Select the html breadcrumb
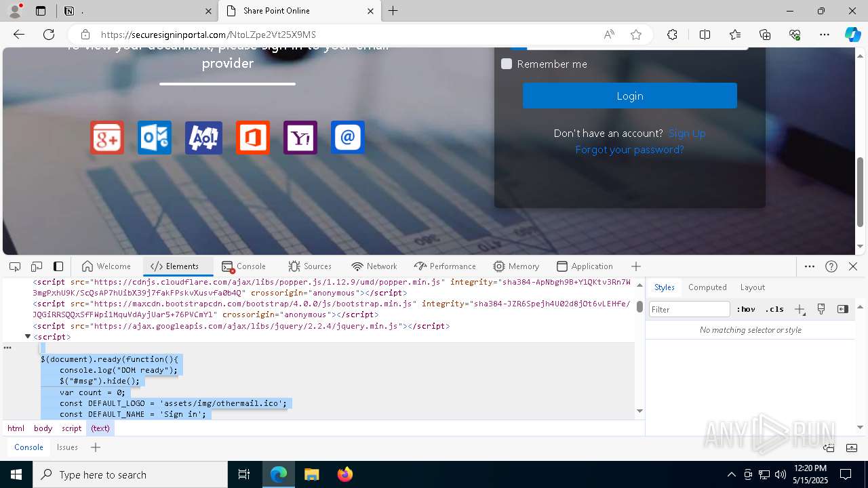The image size is (868, 488). pos(16,428)
